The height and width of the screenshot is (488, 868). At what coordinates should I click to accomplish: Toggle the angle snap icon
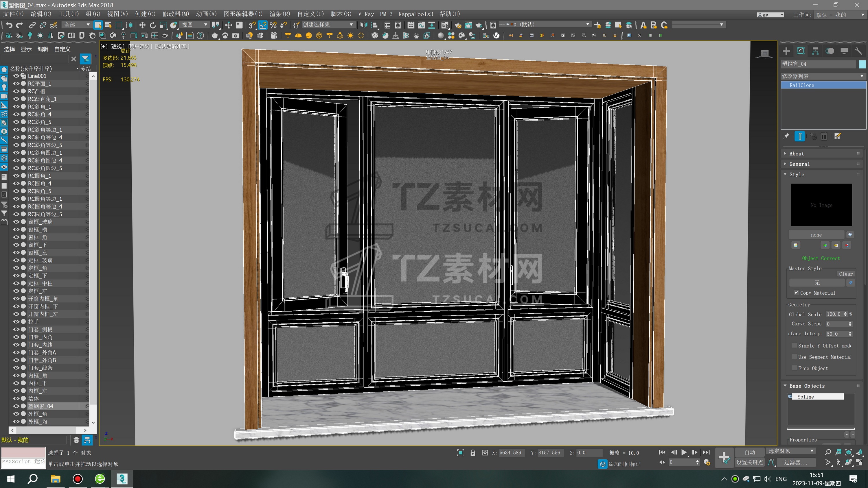pos(263,25)
